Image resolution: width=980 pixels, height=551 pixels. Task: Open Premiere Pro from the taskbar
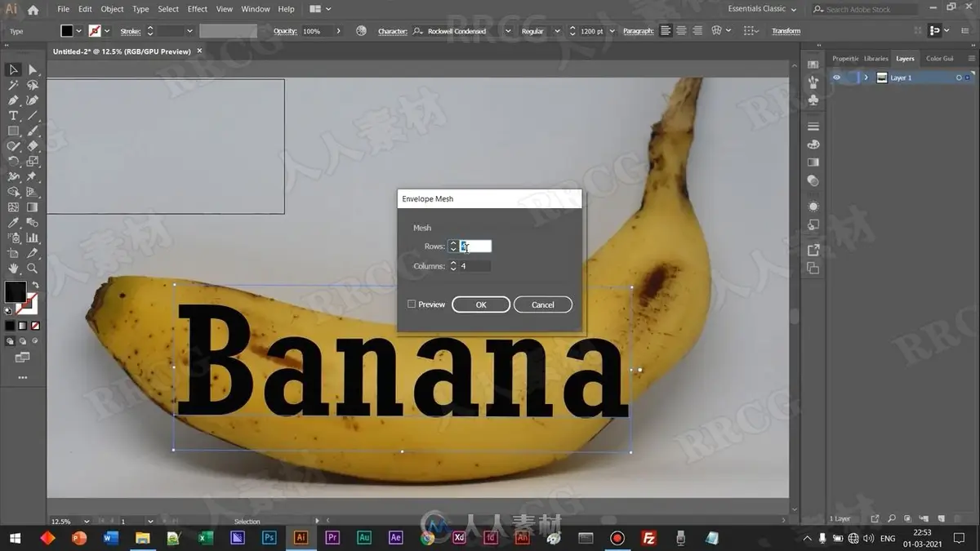[x=332, y=538]
